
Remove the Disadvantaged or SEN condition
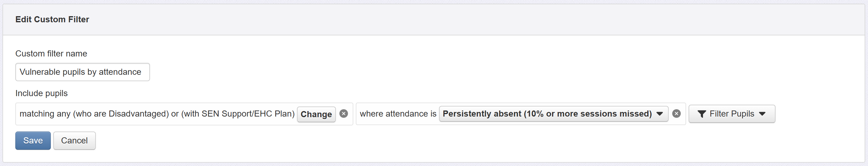tap(343, 114)
